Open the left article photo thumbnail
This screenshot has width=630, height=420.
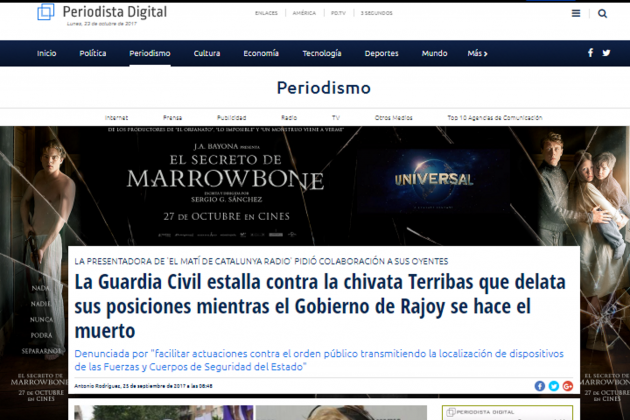164,412
